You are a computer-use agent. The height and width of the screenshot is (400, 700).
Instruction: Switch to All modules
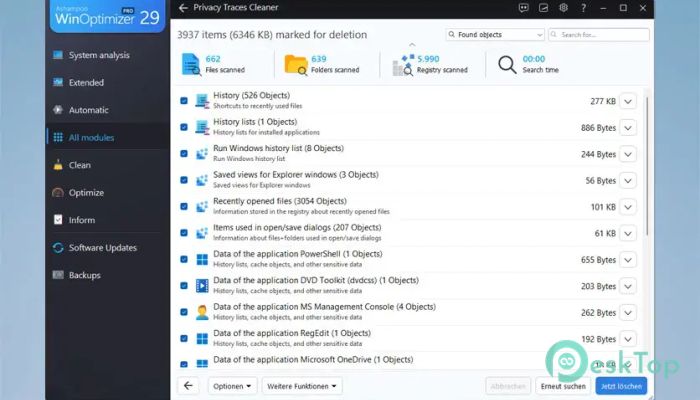(107, 138)
